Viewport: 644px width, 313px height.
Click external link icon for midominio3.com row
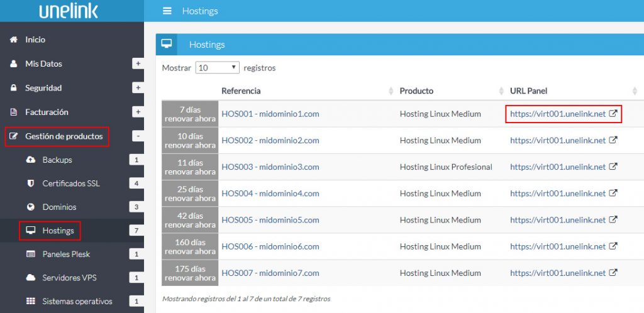pos(613,167)
